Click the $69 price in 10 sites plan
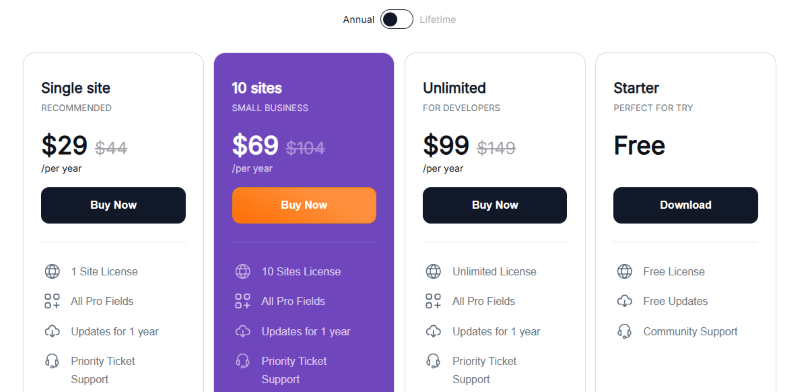800x392 pixels. point(255,145)
